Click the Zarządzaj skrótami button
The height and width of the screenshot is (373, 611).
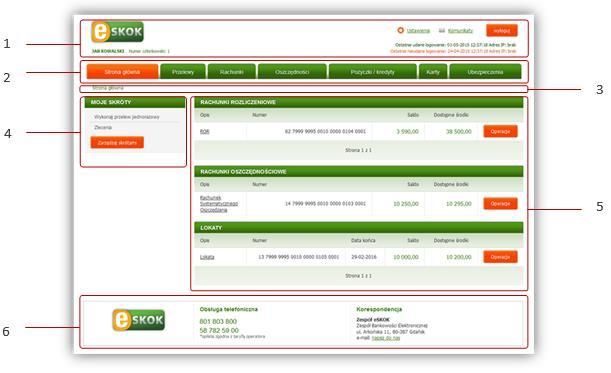[117, 143]
